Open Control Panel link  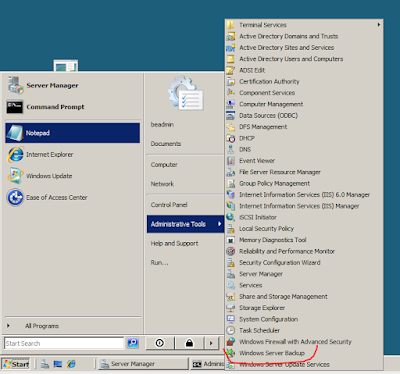click(x=169, y=205)
